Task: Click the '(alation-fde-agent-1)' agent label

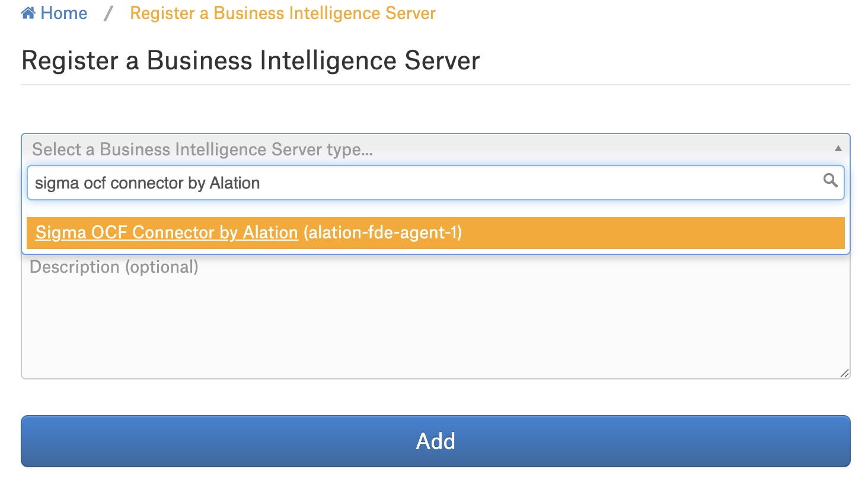Action: point(382,232)
